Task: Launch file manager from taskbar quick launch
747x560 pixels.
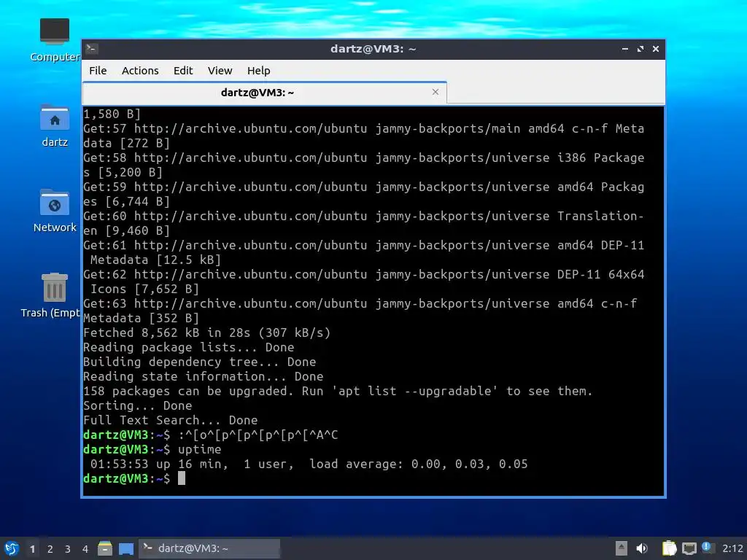Action: tap(105, 548)
